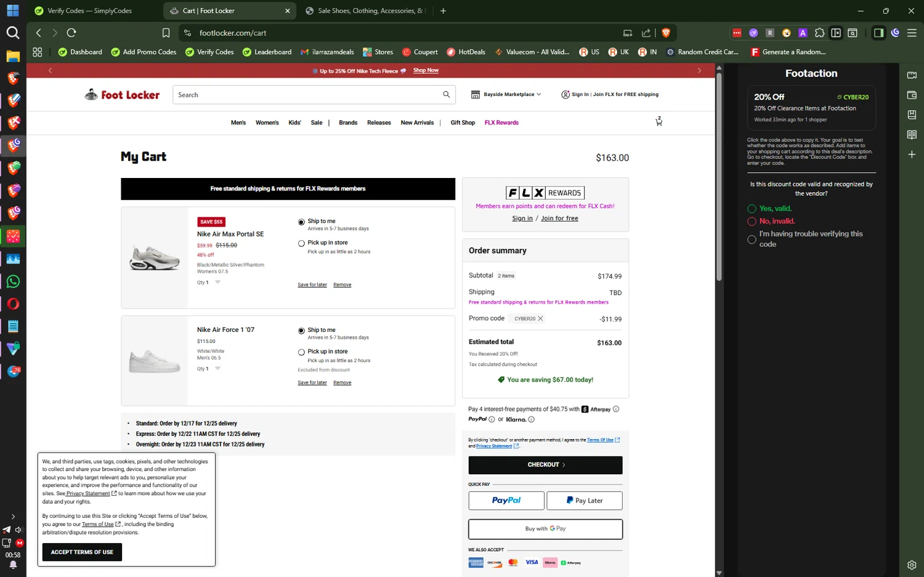
Task: Add a new sidebar panel plus icon
Action: pos(912,154)
